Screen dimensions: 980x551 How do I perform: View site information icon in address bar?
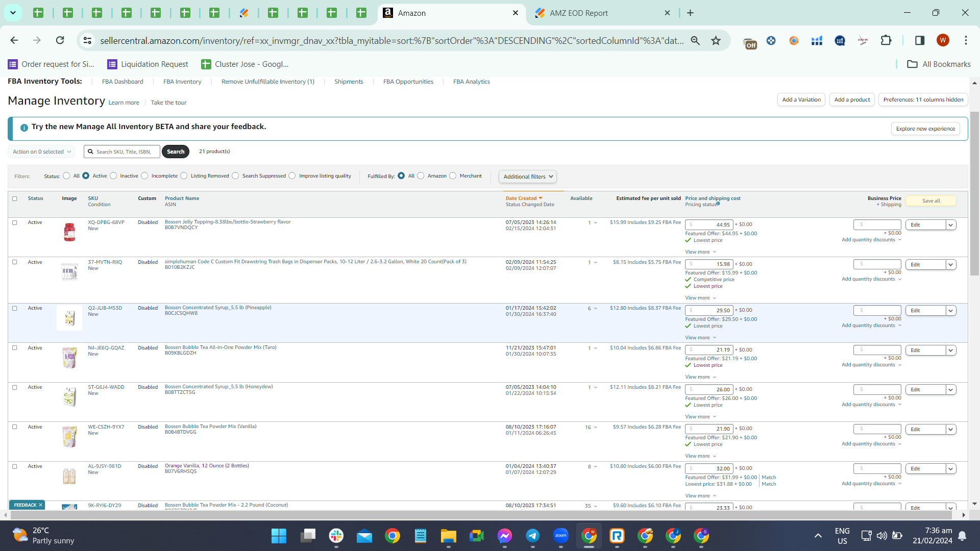point(88,40)
